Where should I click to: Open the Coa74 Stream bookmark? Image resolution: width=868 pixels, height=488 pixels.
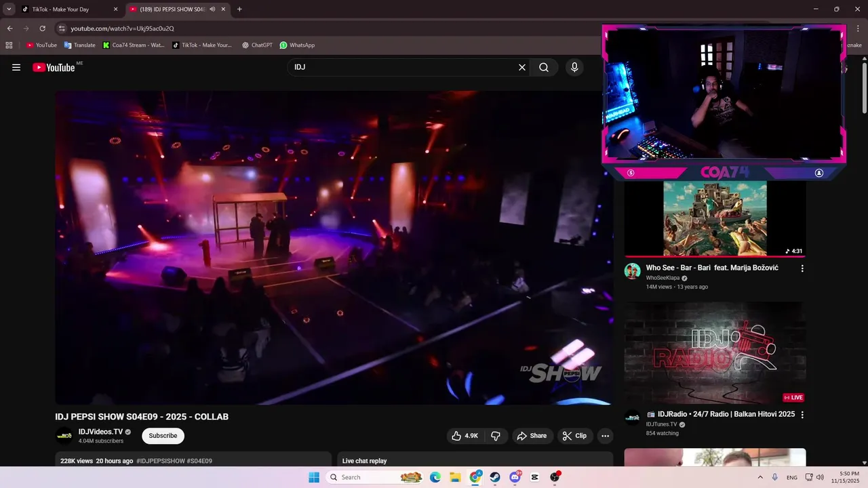click(134, 45)
